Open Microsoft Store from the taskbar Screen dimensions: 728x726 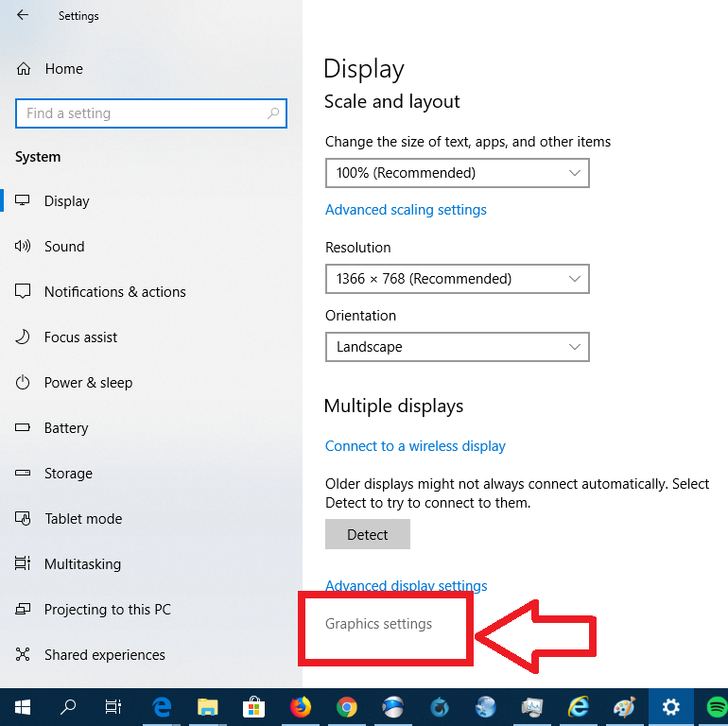253,707
